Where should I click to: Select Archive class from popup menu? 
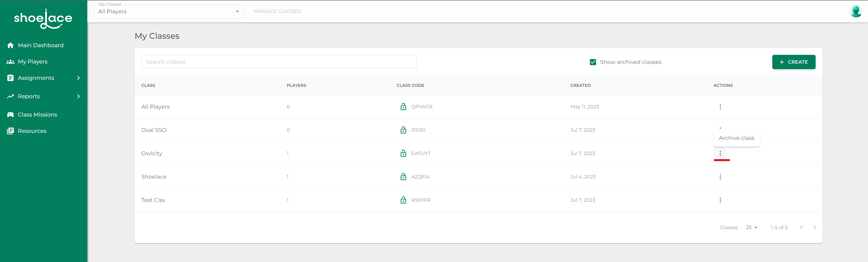[736, 138]
